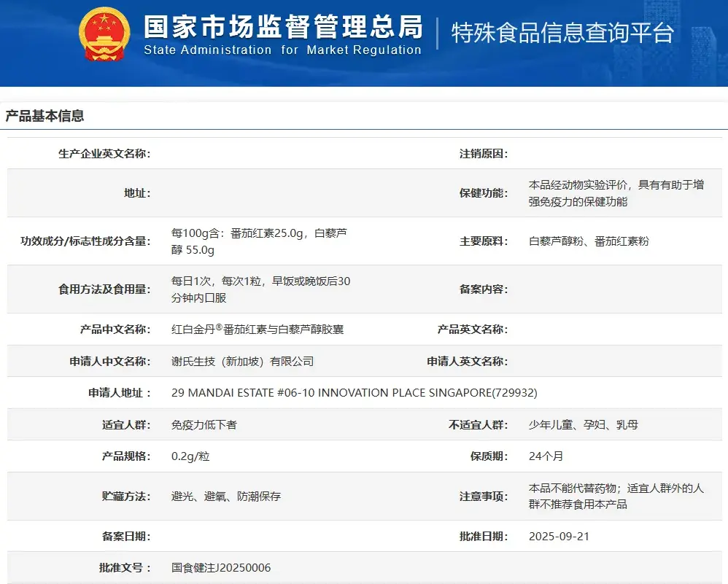Viewport: 728px width, 584px height.
Task: Select the 谢氏生技（新加坡）有限公司 value
Action: pos(242,362)
